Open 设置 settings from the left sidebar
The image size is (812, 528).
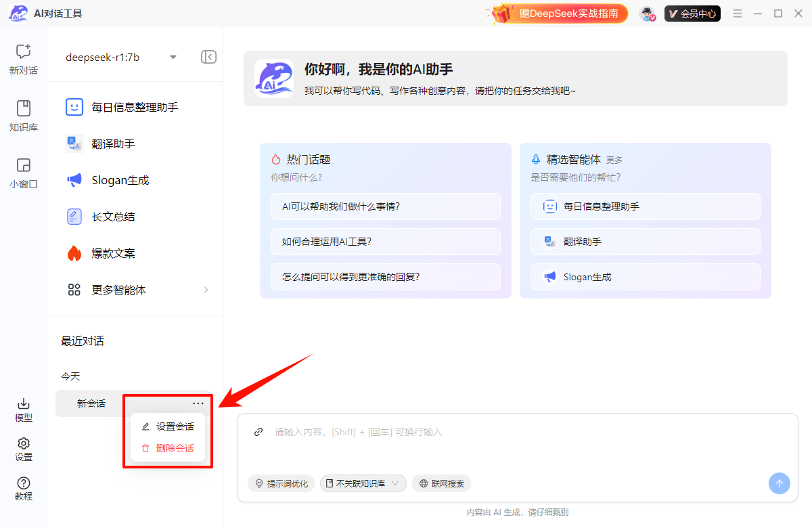(24, 449)
